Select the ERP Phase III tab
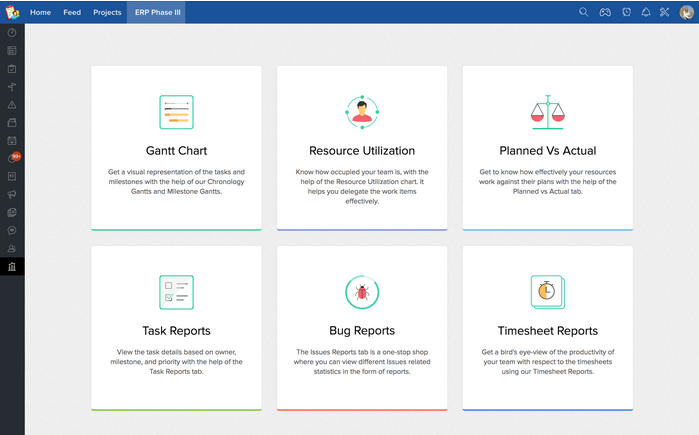This screenshot has width=699, height=435. [157, 12]
